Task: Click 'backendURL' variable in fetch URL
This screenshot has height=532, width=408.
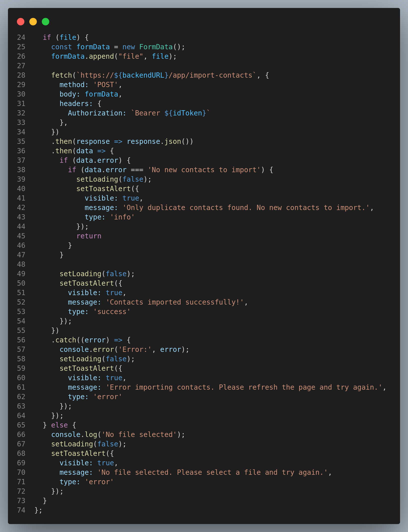Action: pyautogui.click(x=143, y=75)
